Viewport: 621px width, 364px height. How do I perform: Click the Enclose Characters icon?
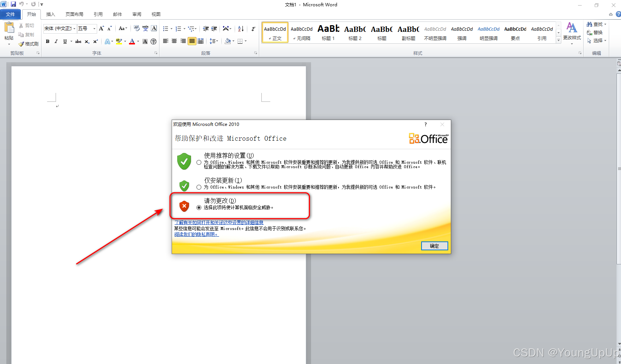click(x=153, y=41)
